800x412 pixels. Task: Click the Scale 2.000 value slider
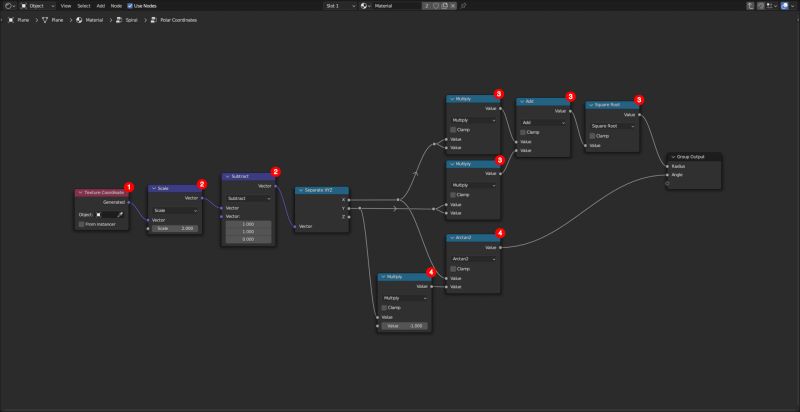(175, 228)
